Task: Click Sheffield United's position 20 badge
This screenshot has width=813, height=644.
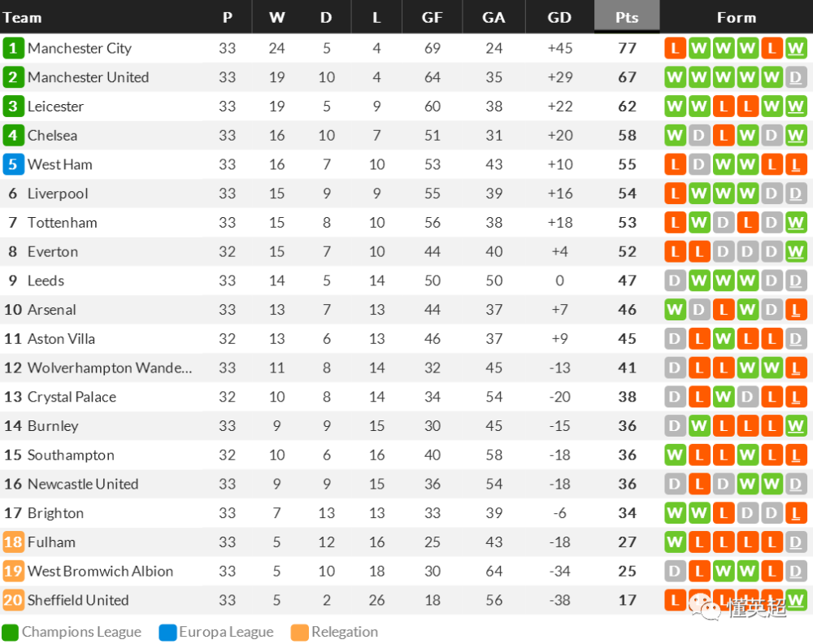Action: click(13, 600)
